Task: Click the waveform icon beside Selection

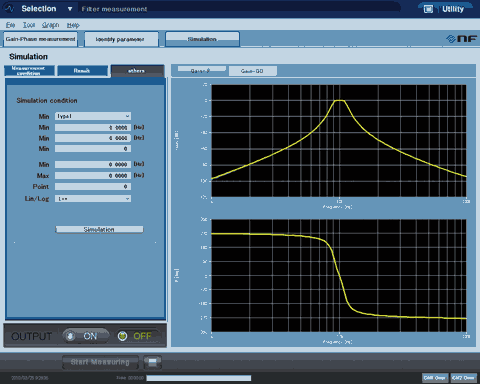Action: click(x=10, y=9)
